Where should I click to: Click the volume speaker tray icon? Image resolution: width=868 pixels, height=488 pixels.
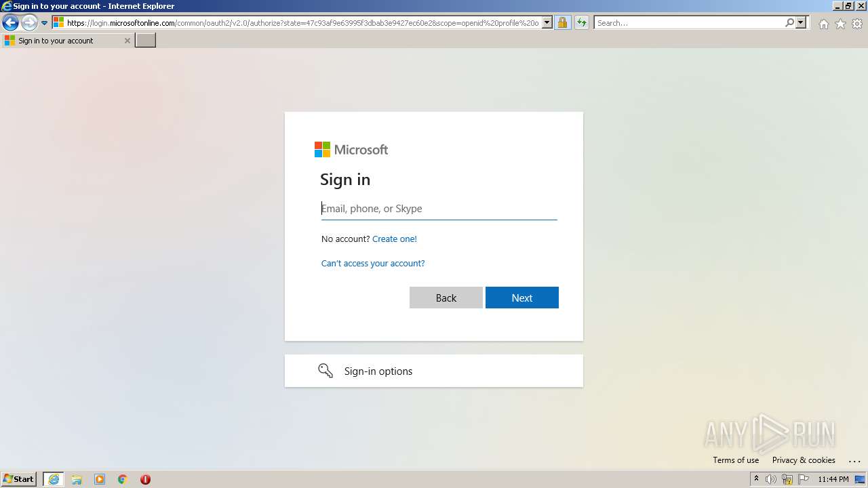click(771, 479)
